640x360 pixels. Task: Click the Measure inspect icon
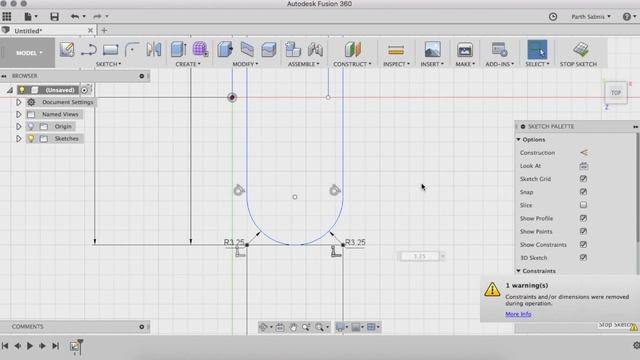pos(396,50)
